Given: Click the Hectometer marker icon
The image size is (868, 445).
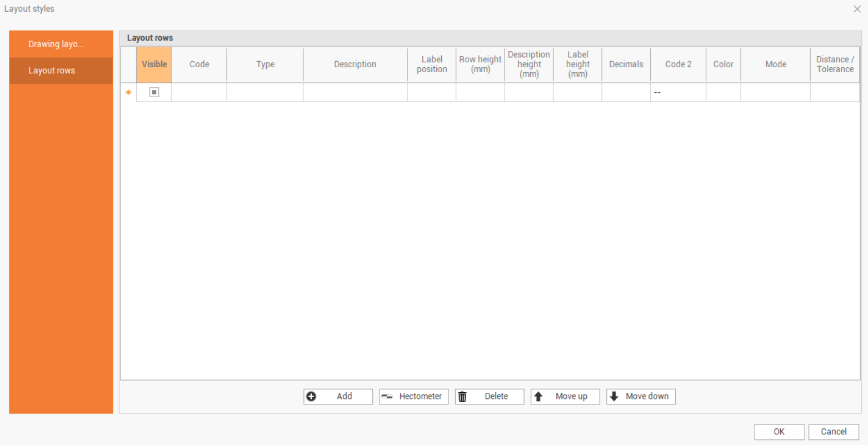Looking at the screenshot, I should click(x=387, y=397).
